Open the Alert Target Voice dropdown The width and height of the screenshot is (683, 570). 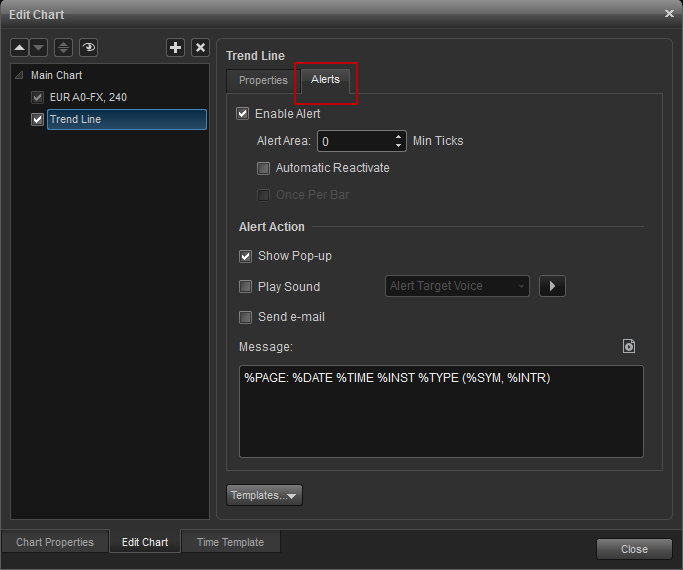[457, 286]
